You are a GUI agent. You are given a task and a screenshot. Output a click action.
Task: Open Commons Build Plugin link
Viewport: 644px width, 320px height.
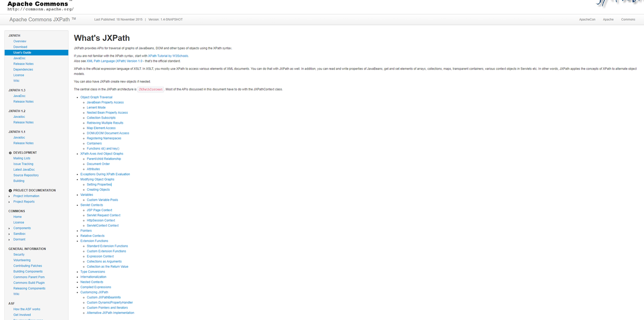[x=29, y=283]
